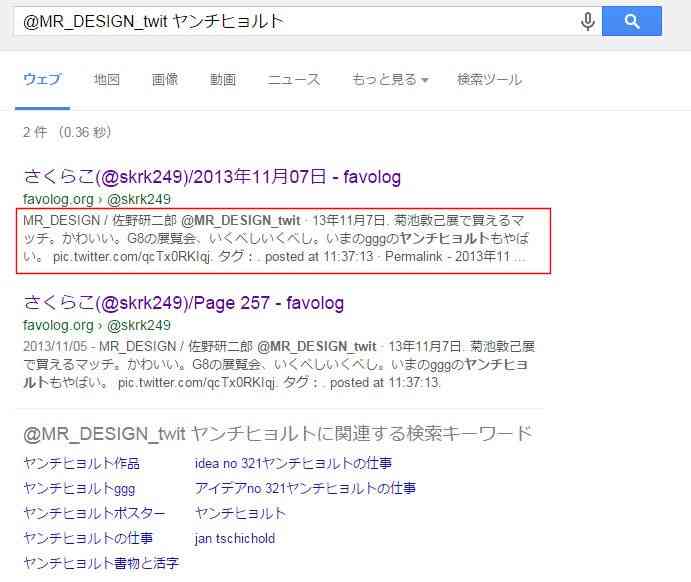The height and width of the screenshot is (582, 691).
Task: Click the ヤンチヒョルトの仕事 related search
Action: coord(88,538)
